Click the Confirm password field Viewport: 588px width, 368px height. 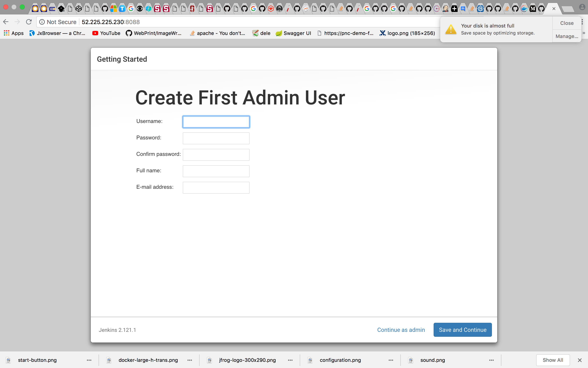pos(216,155)
